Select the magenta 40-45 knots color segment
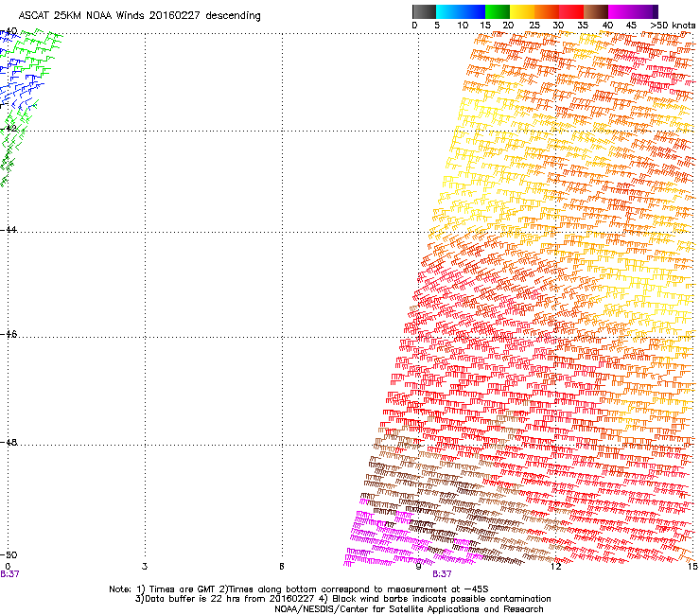Viewport: 700px width, 615px height. (621, 11)
